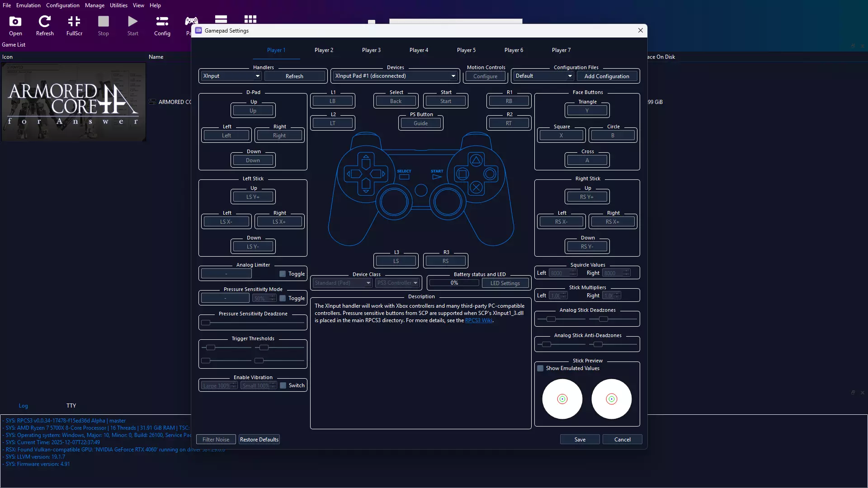This screenshot has width=868, height=488.
Task: Switch to list view icon
Action: tap(221, 19)
